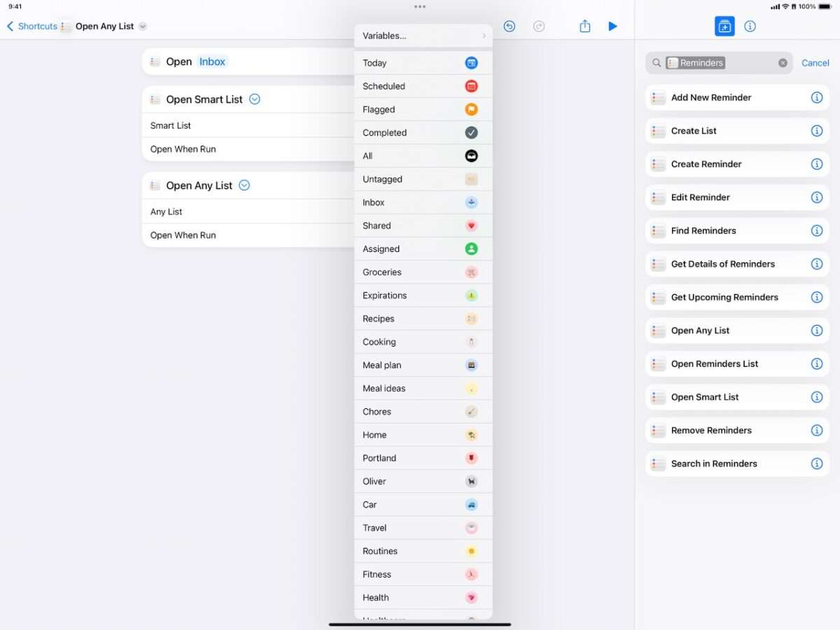The image size is (840, 630).
Task: Click the Groceries cart icon
Action: [472, 272]
